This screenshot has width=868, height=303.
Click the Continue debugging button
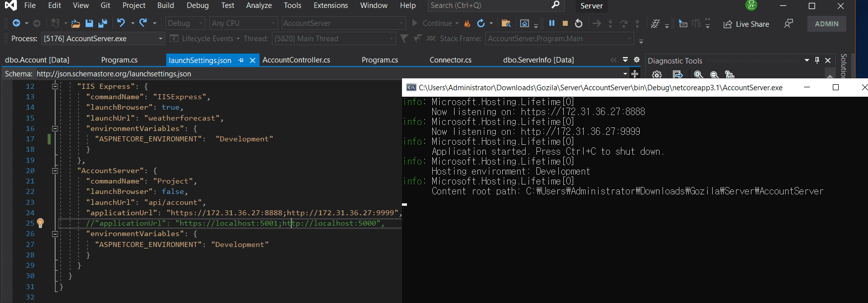pyautogui.click(x=435, y=23)
